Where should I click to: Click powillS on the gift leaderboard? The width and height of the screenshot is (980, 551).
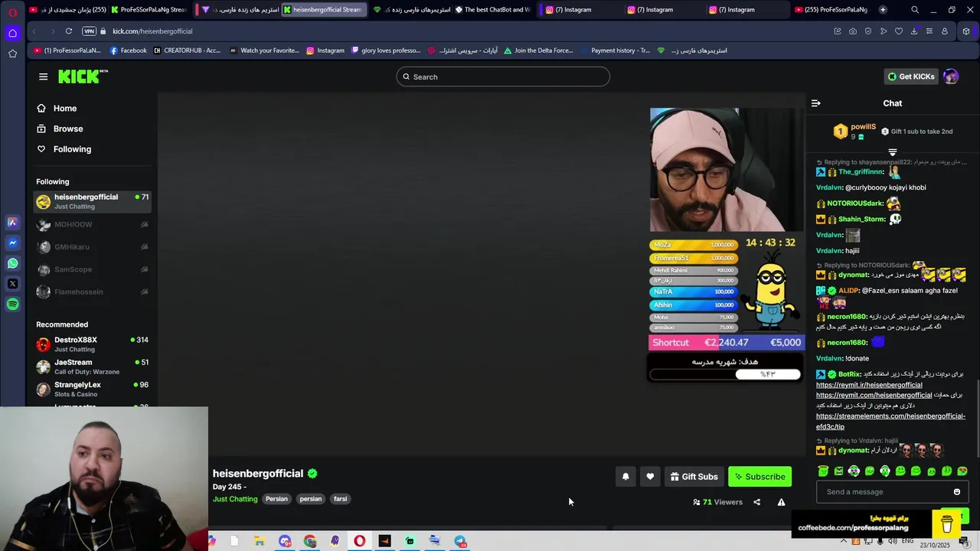click(863, 127)
